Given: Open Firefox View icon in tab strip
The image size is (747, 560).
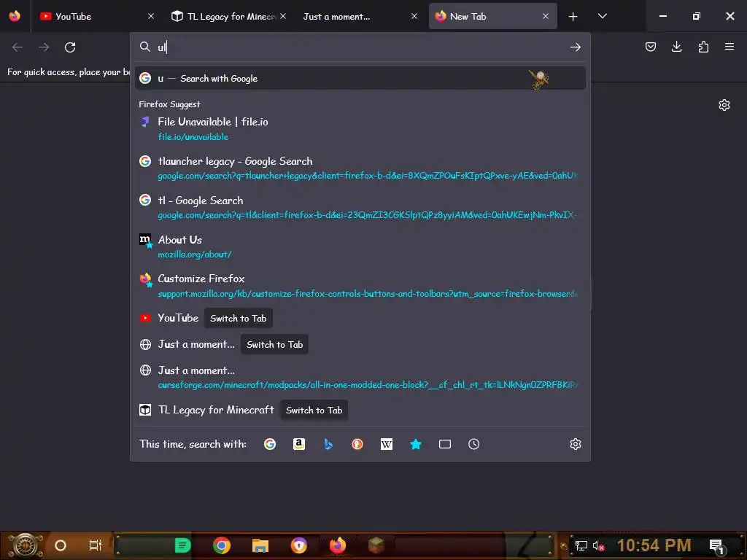Looking at the screenshot, I should tap(15, 16).
